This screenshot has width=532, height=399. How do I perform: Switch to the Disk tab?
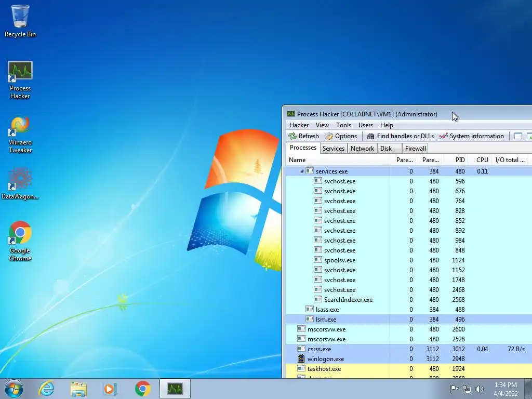(x=390, y=149)
